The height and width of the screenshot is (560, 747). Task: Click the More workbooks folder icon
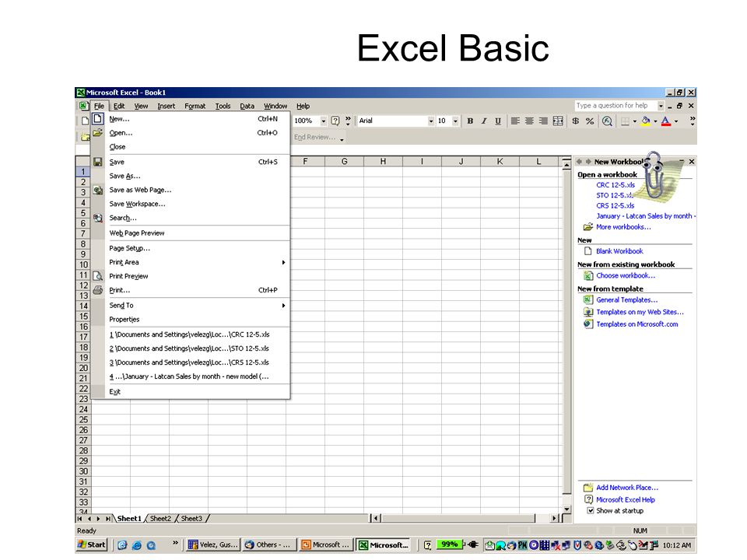588,227
